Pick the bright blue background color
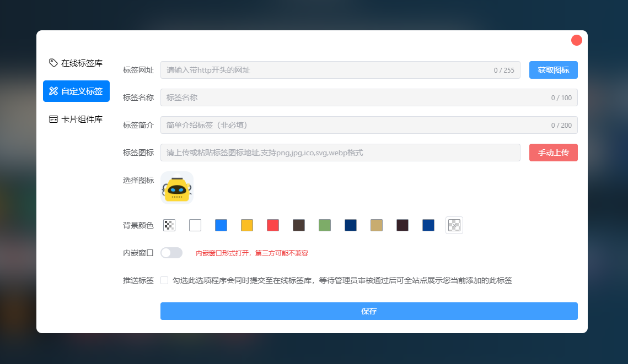Image resolution: width=628 pixels, height=364 pixels. click(221, 225)
